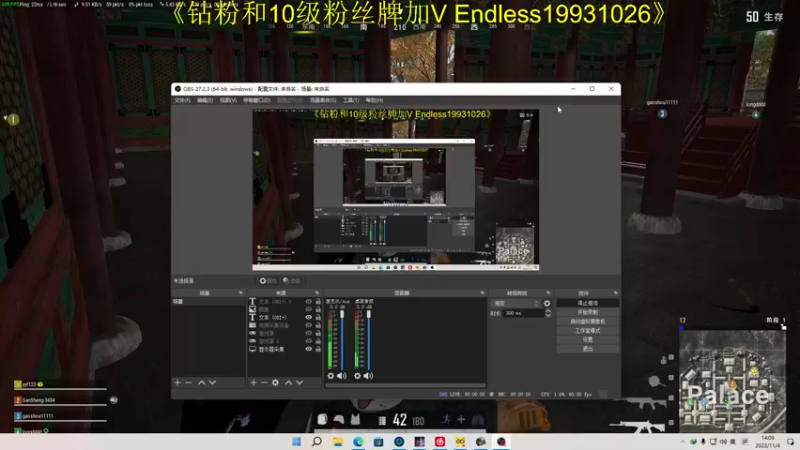This screenshot has height=450, width=800.
Task: Open source properties gear in Sources toolbar
Action: pos(276,382)
